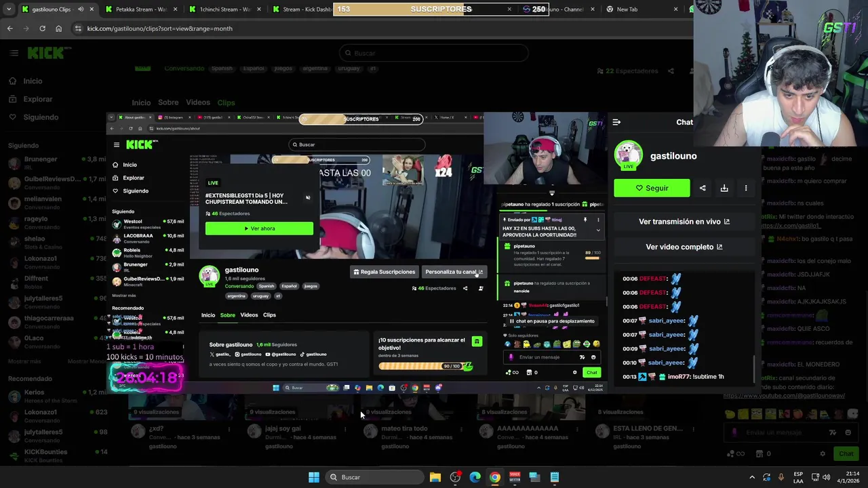Click the browser home icon
The width and height of the screenshot is (868, 488).
pyautogui.click(x=58, y=28)
